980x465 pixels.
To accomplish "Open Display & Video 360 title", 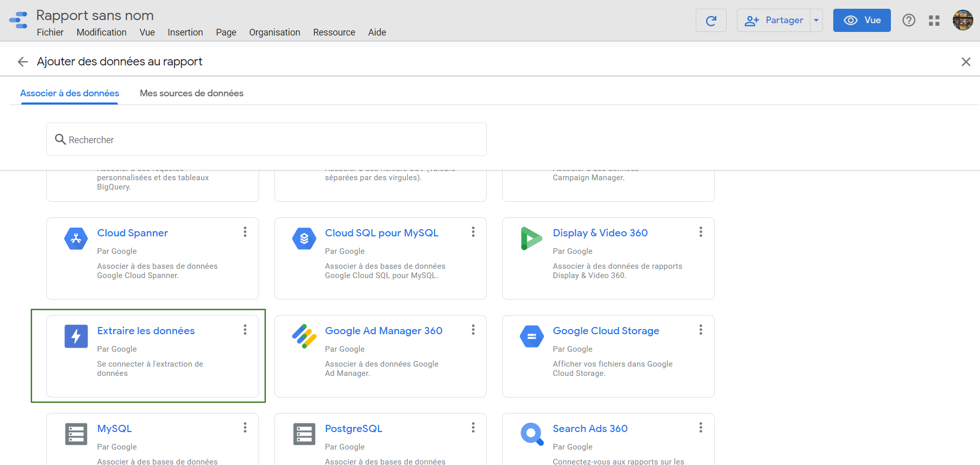I will pyautogui.click(x=600, y=233).
